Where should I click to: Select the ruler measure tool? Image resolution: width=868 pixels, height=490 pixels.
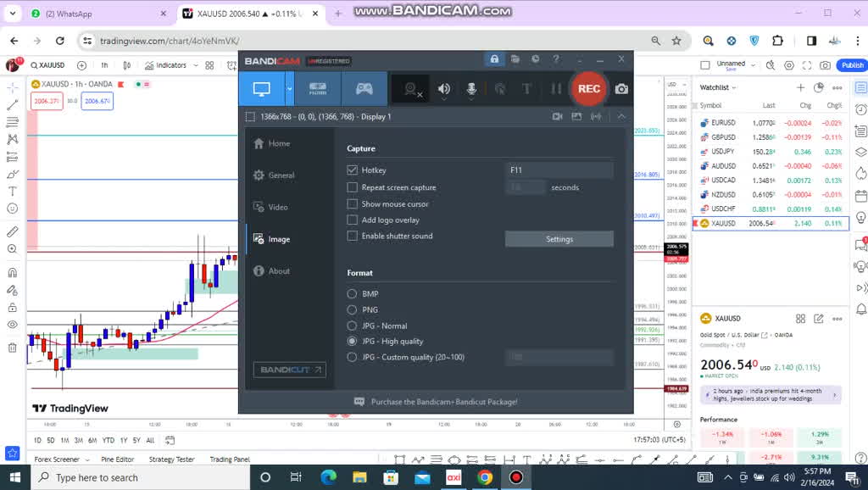click(x=13, y=231)
